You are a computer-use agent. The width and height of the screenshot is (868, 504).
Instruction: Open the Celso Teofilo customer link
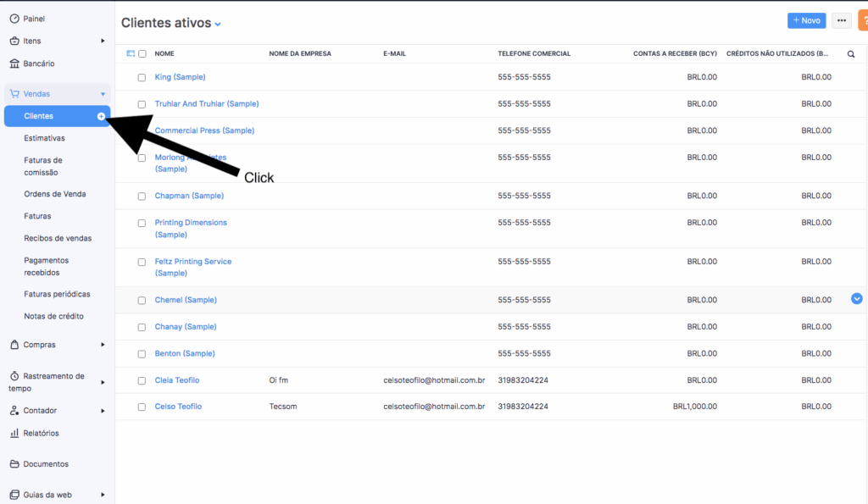[x=178, y=407]
